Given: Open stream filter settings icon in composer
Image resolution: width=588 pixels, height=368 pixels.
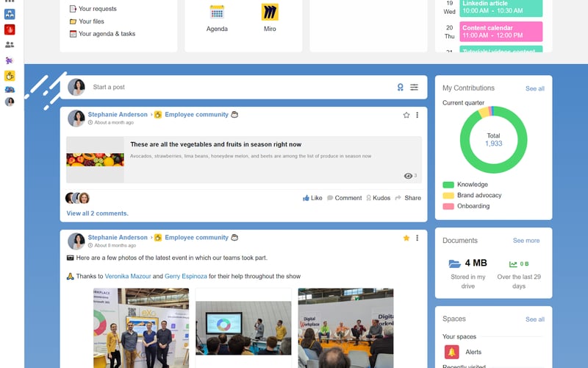Looking at the screenshot, I should [x=414, y=87].
